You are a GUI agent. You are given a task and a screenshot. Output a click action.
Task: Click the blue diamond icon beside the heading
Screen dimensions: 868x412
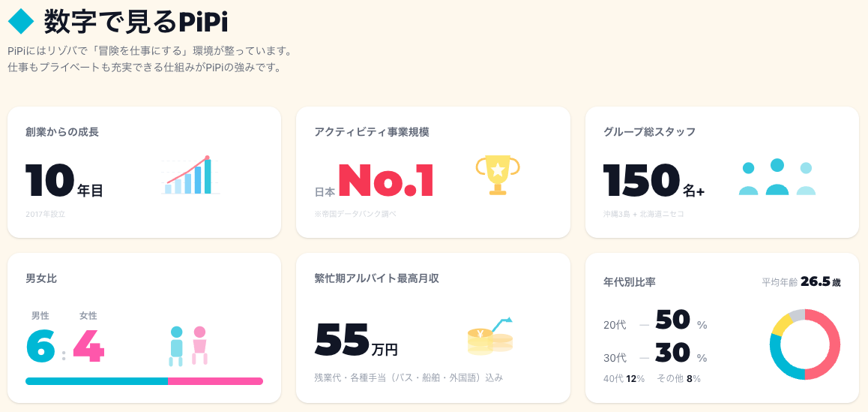coord(22,20)
